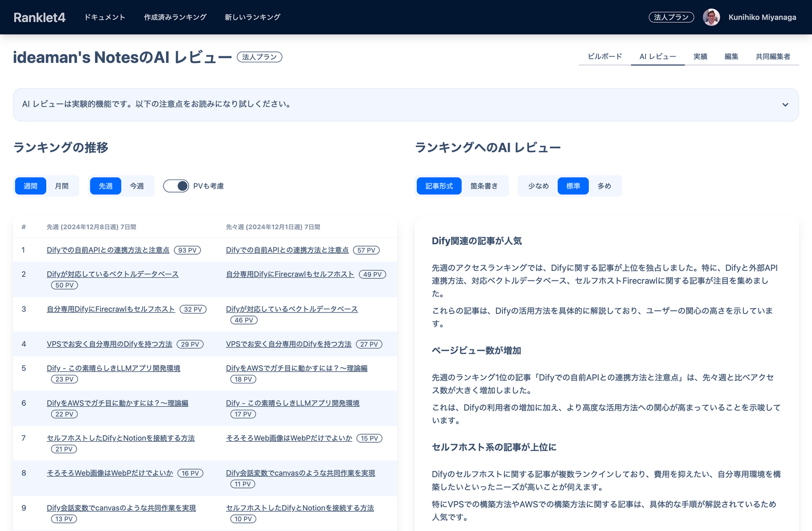Click the user avatar photo
The height and width of the screenshot is (531, 812).
point(711,17)
